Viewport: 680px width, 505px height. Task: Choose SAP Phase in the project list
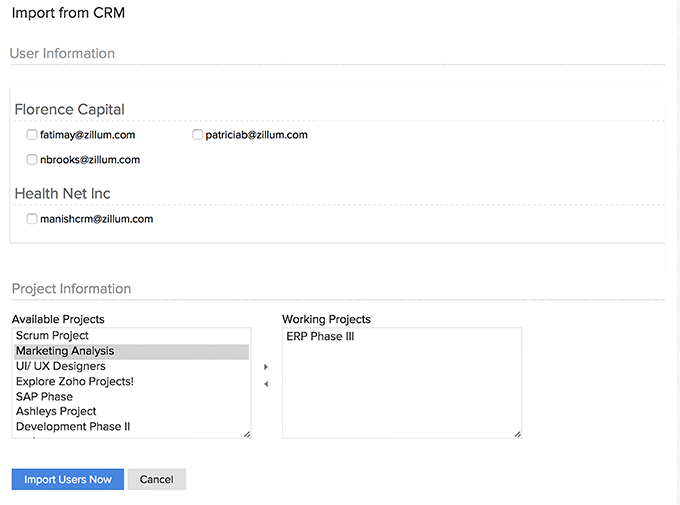pyautogui.click(x=45, y=396)
